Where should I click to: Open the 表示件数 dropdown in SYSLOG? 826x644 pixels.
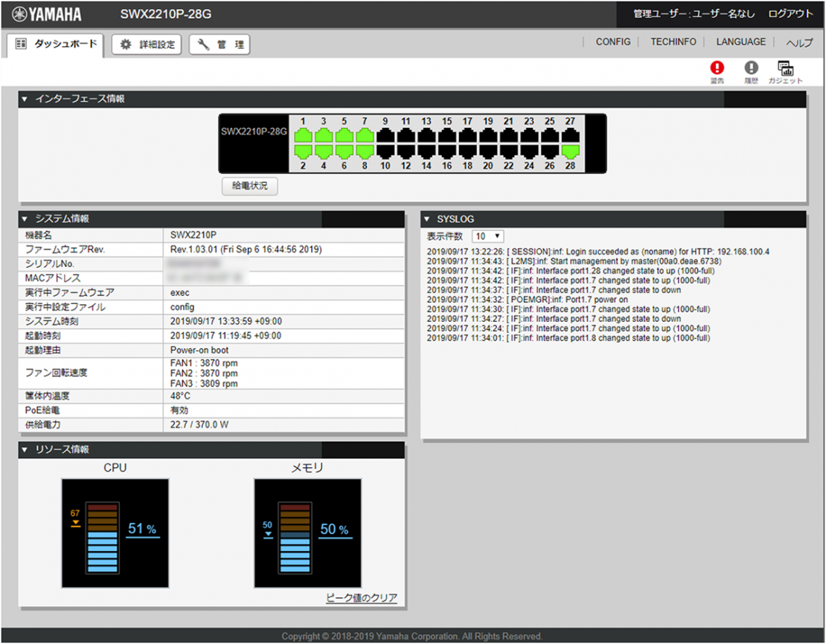(x=487, y=236)
